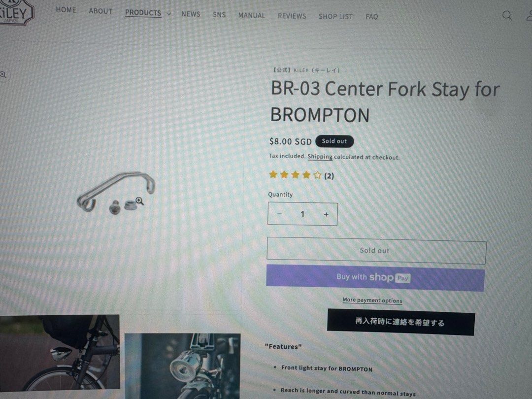Click the minus quantity button
Screen dimensions: 532x399
(x=280, y=214)
